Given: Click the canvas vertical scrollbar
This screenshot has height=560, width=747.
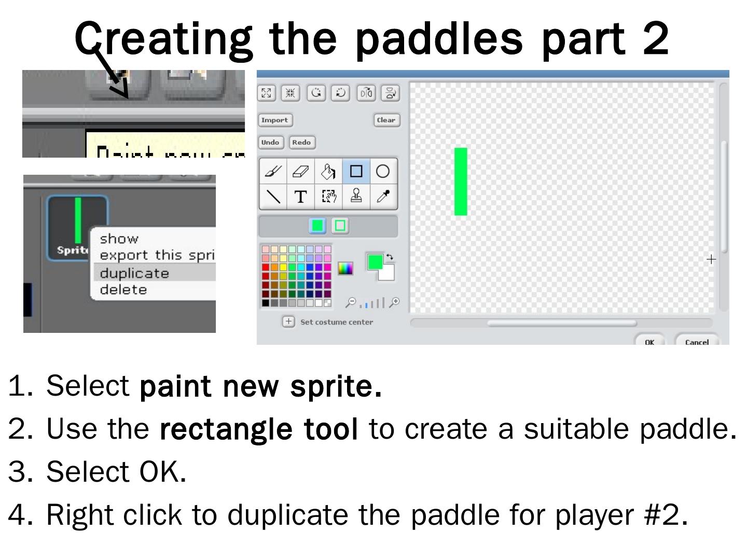Looking at the screenshot, I should pyautogui.click(x=724, y=197).
